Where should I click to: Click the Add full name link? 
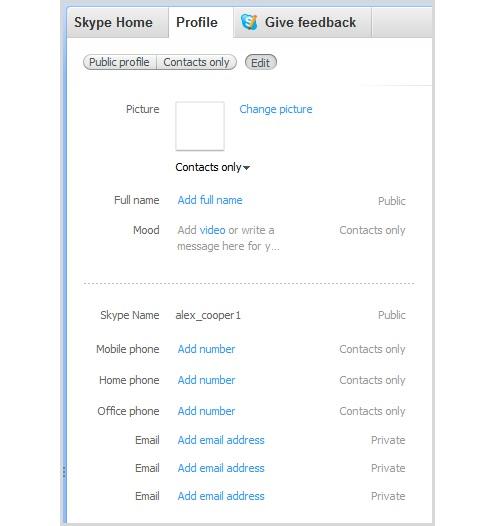pyautogui.click(x=210, y=200)
